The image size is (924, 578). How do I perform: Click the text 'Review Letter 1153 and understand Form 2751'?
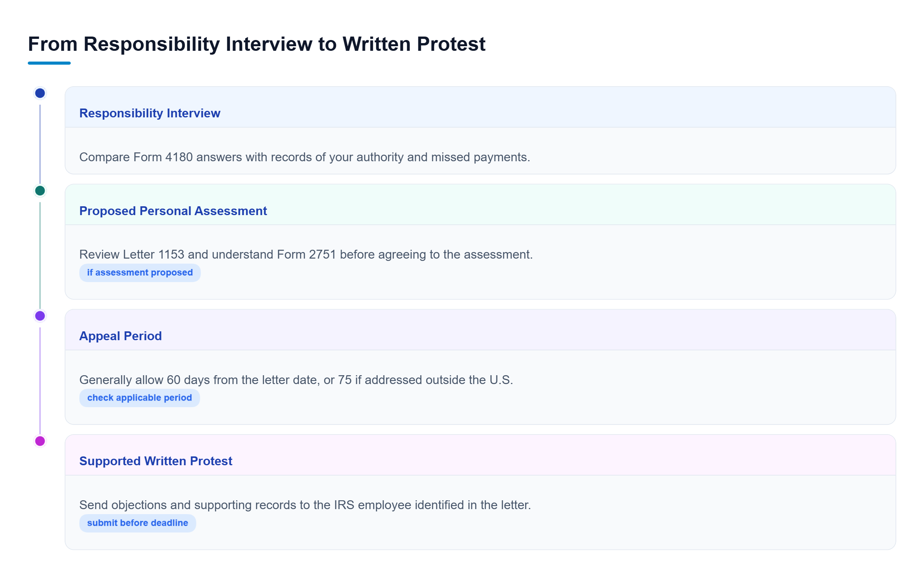point(208,254)
